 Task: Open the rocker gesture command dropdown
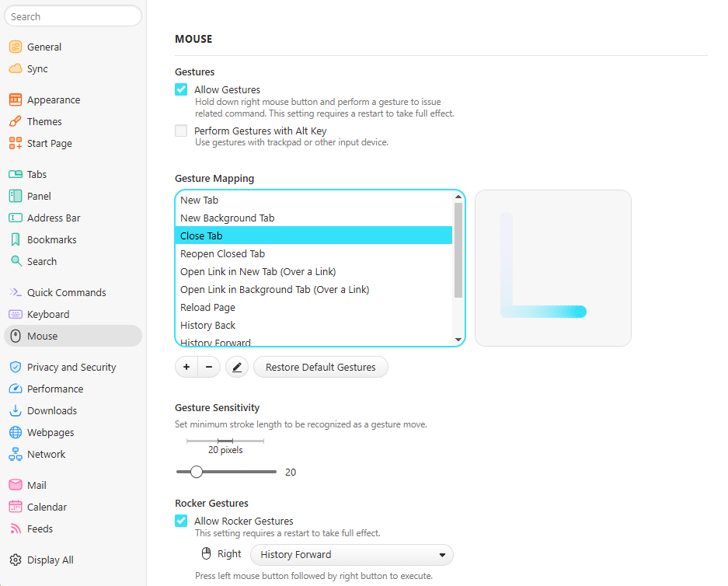point(351,554)
